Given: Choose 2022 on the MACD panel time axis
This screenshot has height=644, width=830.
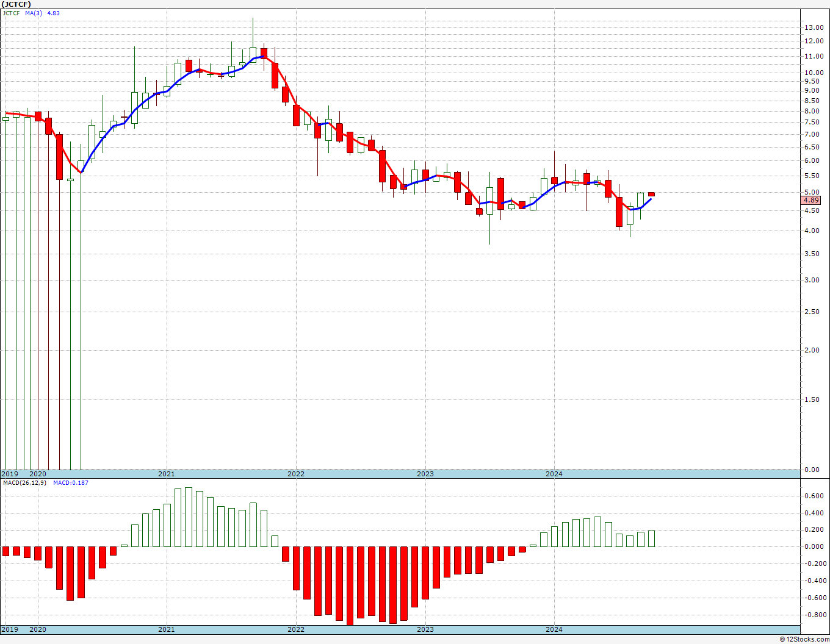Looking at the screenshot, I should pos(296,629).
